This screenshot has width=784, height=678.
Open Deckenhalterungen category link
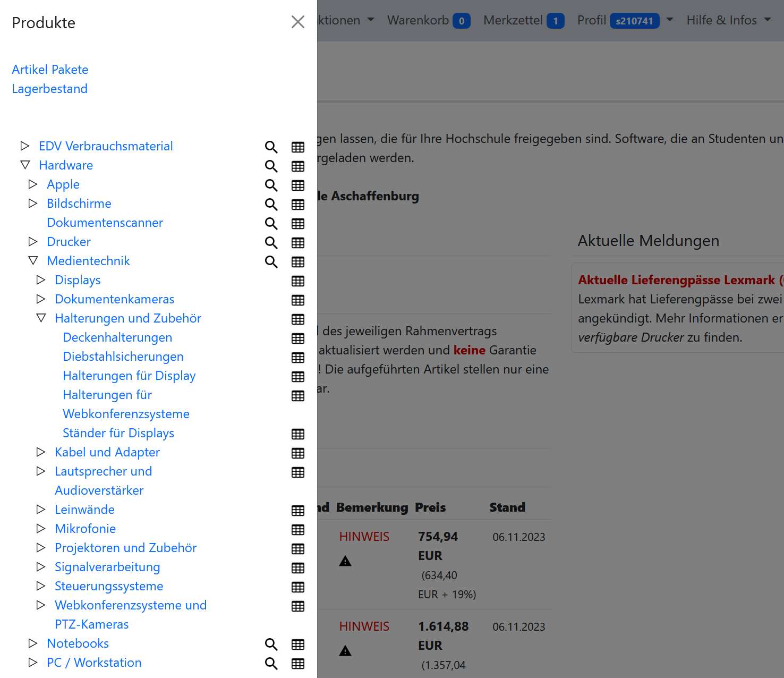coord(117,337)
